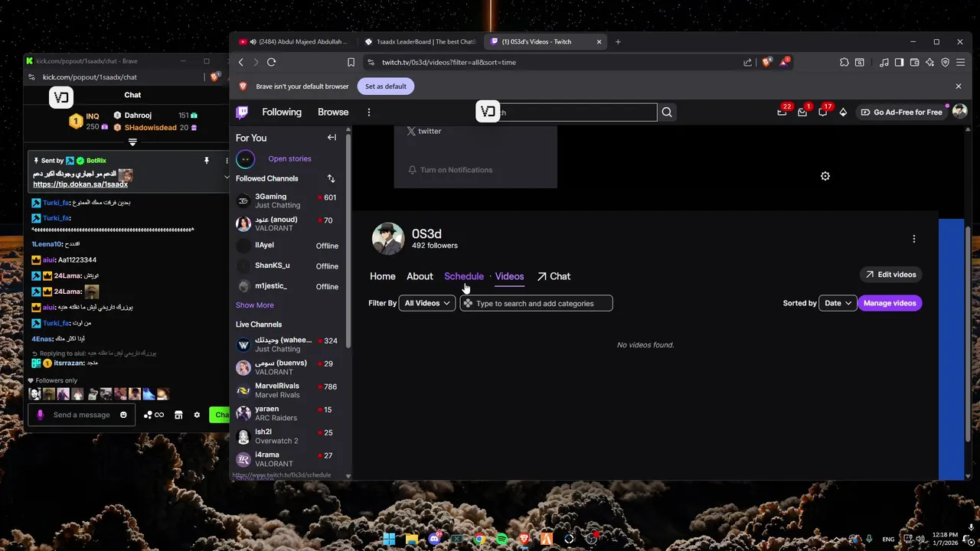Click the Send a message field
Image resolution: width=980 pixels, height=551 pixels.
point(81,415)
